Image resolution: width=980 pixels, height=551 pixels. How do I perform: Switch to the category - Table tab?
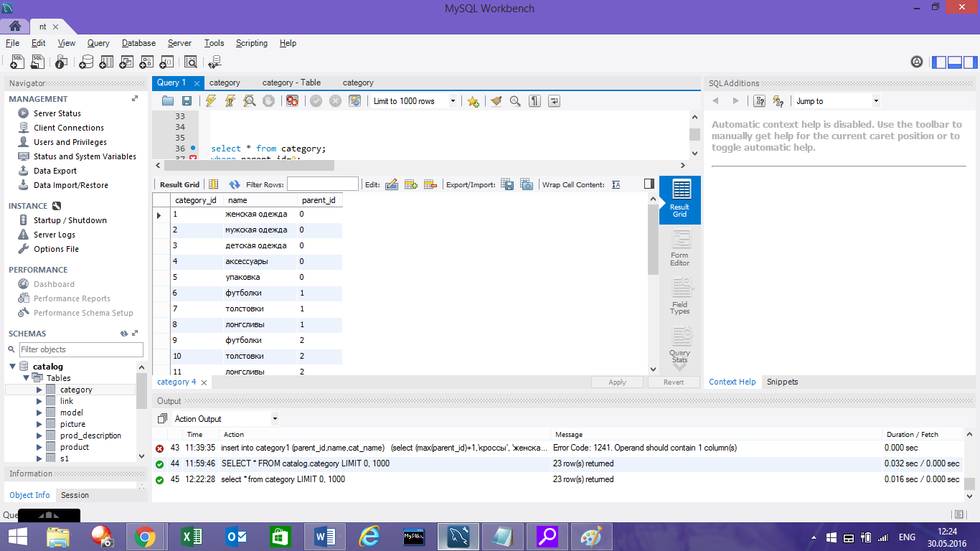tap(291, 83)
